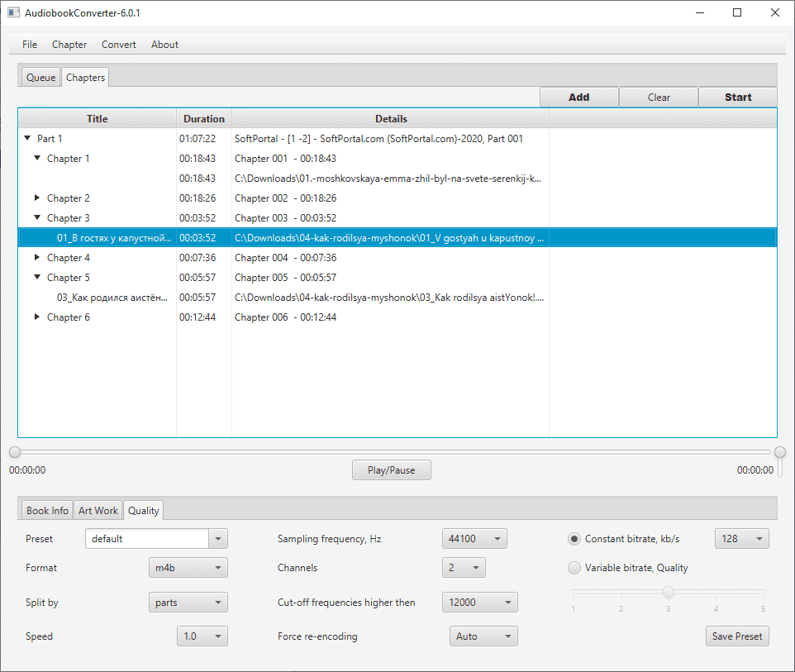Click the vertical volume slider thumb
This screenshot has width=795, height=672.
point(780,452)
